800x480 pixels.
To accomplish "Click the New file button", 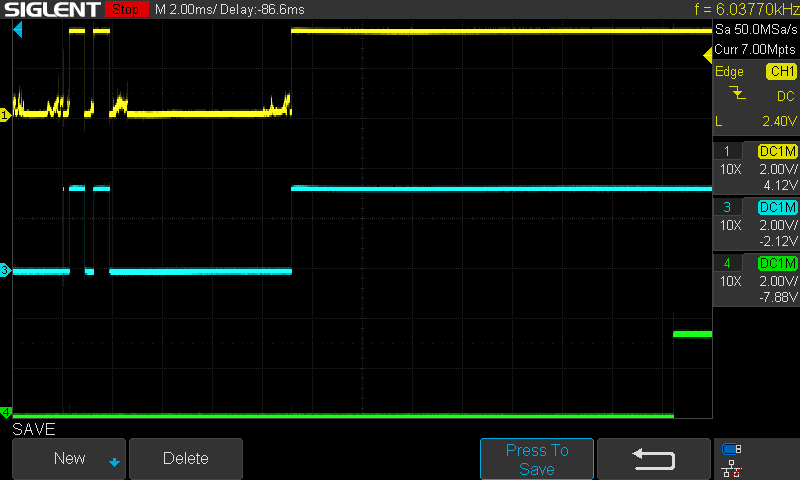I will (68, 458).
